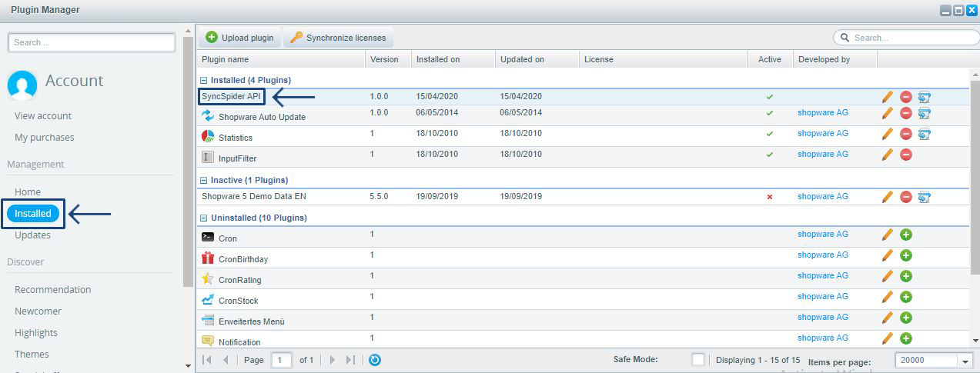Edit Shopware 5 Demo Data EN pencil icon
The height and width of the screenshot is (373, 980).
tap(888, 197)
